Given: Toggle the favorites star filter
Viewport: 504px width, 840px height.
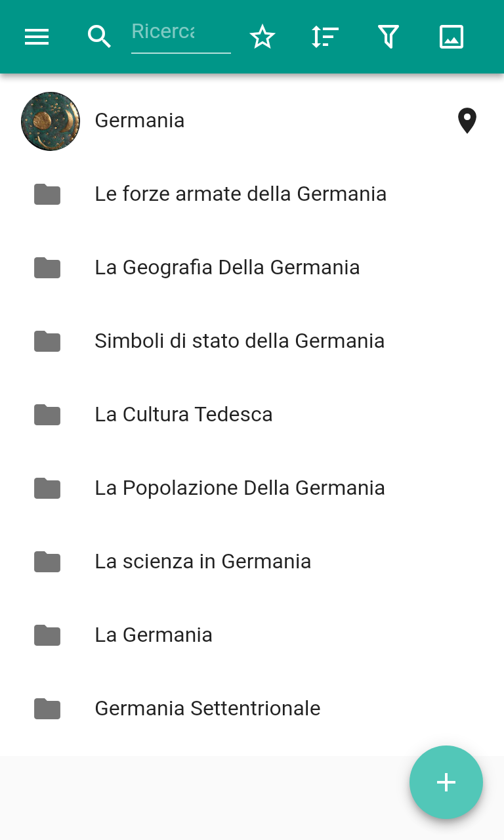Looking at the screenshot, I should click(x=262, y=37).
